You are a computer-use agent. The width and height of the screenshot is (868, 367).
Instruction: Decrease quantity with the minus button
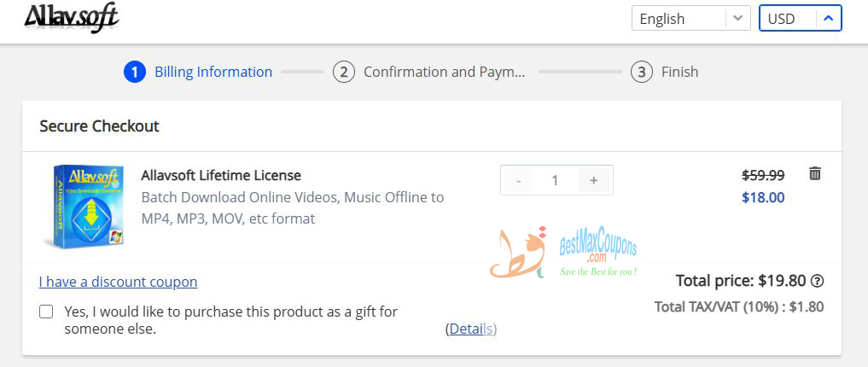point(518,180)
